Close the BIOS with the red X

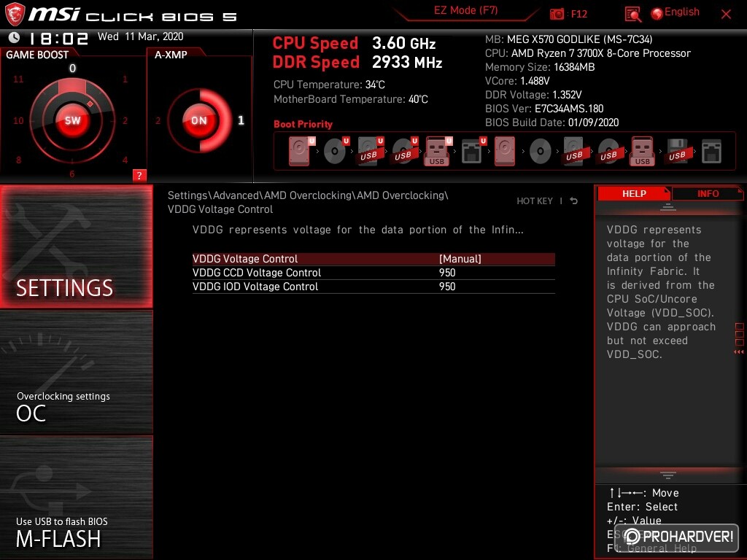726,15
